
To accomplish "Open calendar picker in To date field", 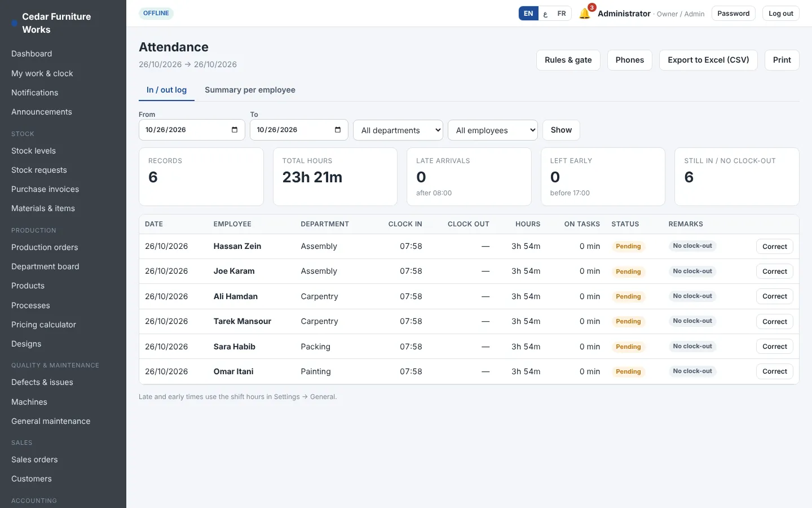I will coord(338,130).
